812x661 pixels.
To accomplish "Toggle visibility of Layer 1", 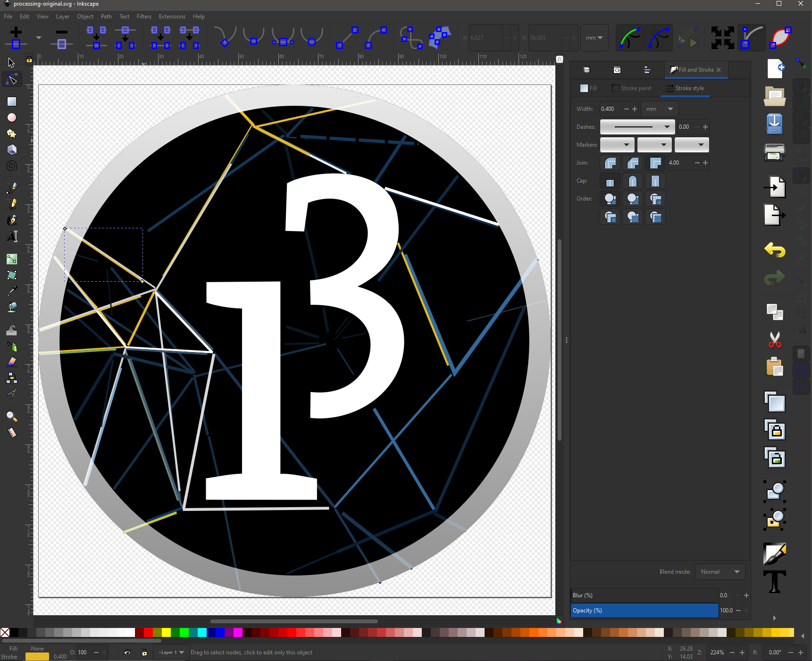I will coord(127,653).
